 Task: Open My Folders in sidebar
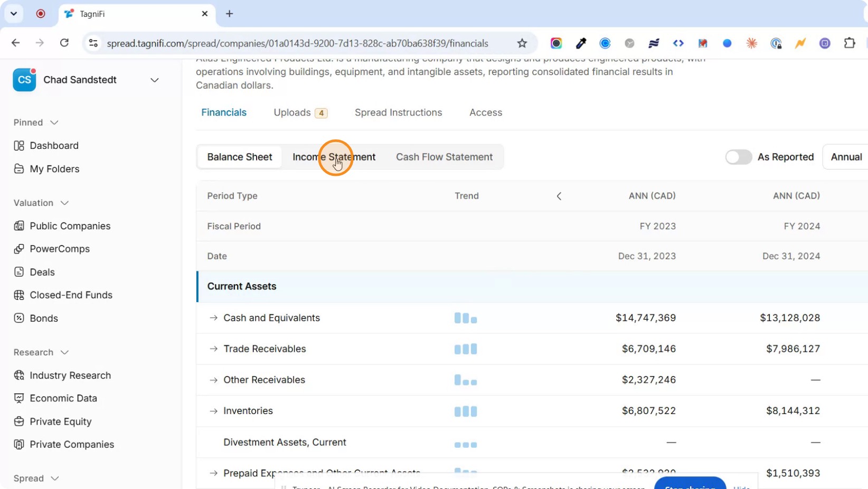[x=46, y=169]
